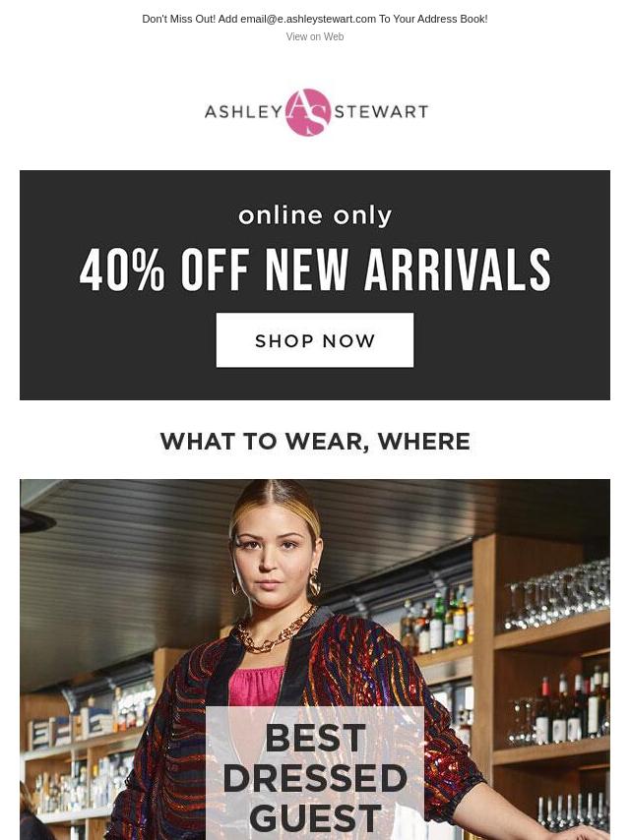This screenshot has width=630, height=840.
Task: Click the email@e.ashleystewart.com address
Action: (x=308, y=19)
